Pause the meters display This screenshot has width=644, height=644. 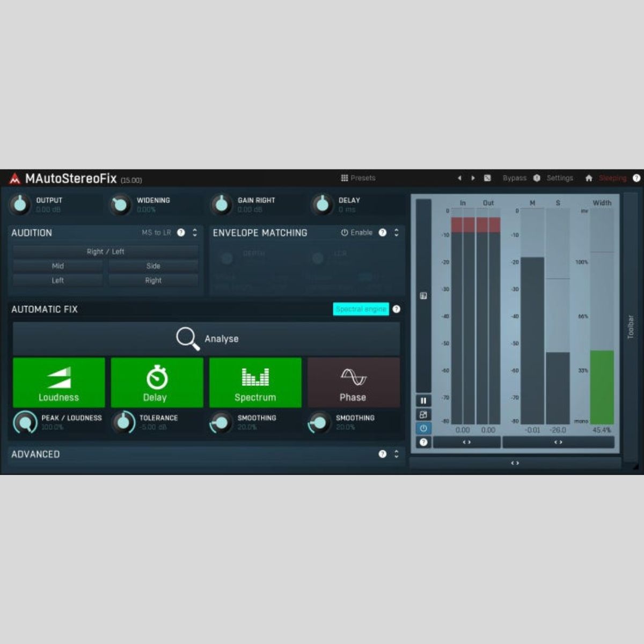pyautogui.click(x=423, y=400)
